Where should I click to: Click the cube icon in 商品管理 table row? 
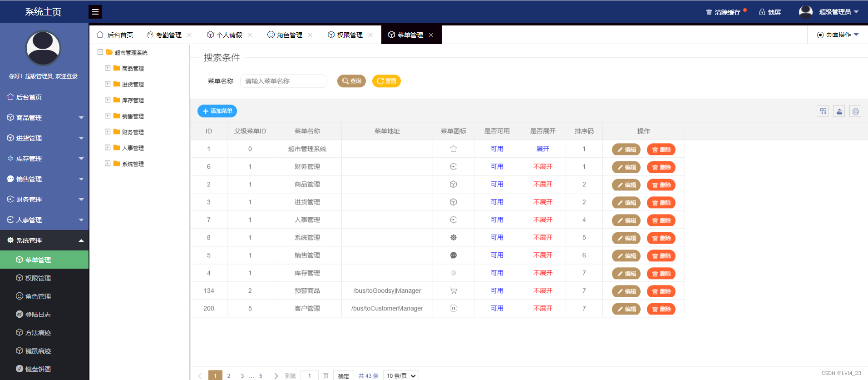pyautogui.click(x=453, y=185)
